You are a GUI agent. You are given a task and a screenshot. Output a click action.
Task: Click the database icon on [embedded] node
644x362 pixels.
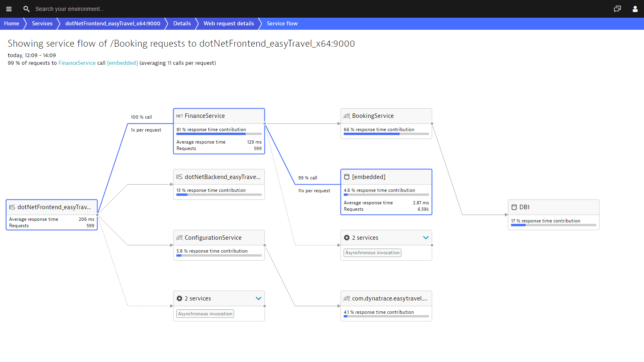pos(347,177)
